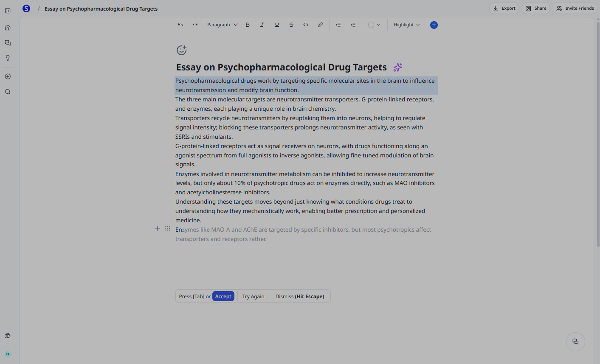Open the Highlight color dropdown
This screenshot has height=364, width=600.
coord(406,25)
